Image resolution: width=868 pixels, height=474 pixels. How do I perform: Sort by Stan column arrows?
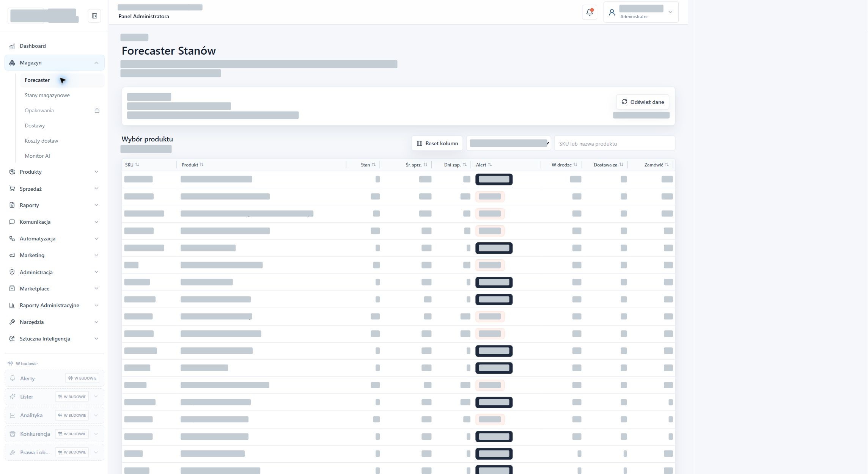tap(374, 165)
